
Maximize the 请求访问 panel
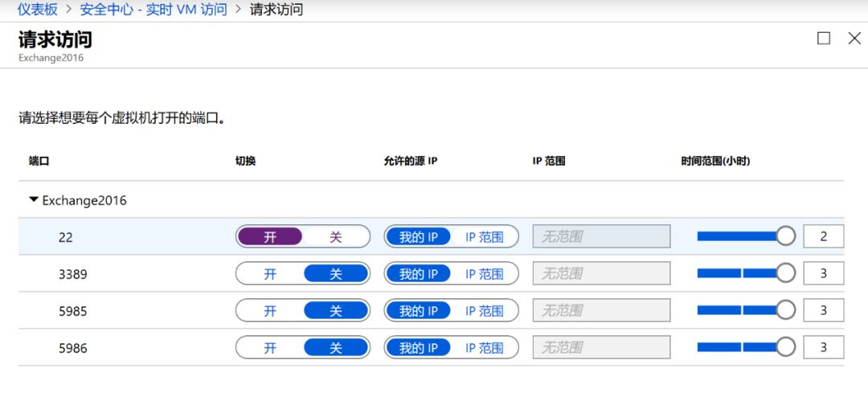pos(823,39)
